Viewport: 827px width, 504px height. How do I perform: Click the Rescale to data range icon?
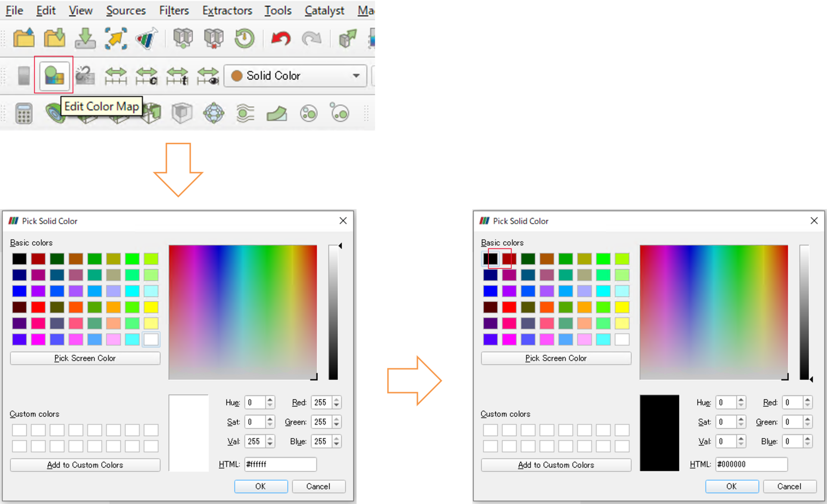(x=116, y=76)
